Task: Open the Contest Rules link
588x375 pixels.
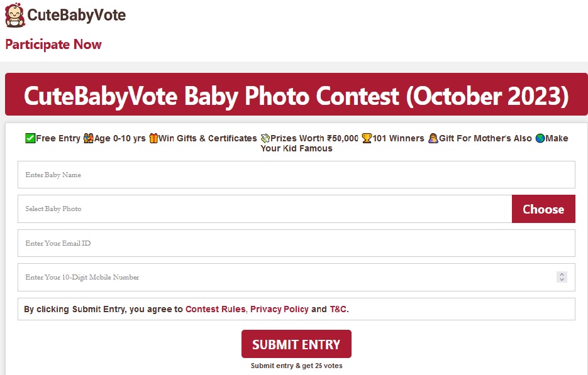Action: pyautogui.click(x=215, y=308)
